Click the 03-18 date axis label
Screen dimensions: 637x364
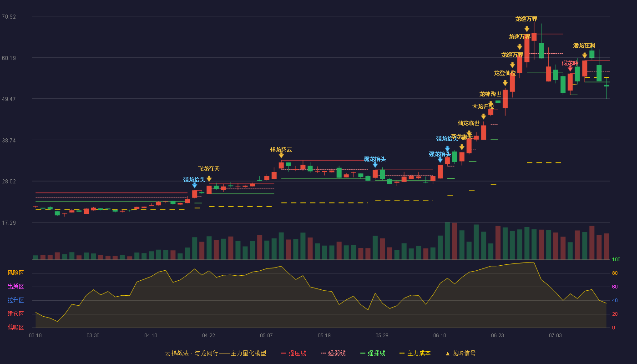[x=35, y=335]
